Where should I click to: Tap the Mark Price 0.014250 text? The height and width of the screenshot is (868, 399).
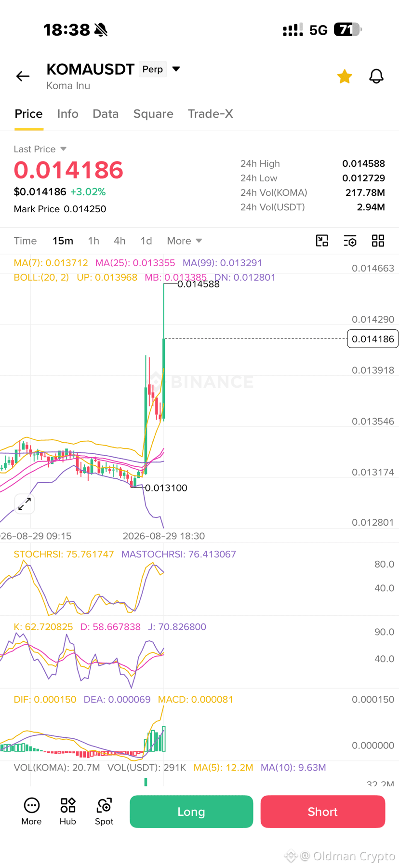60,209
